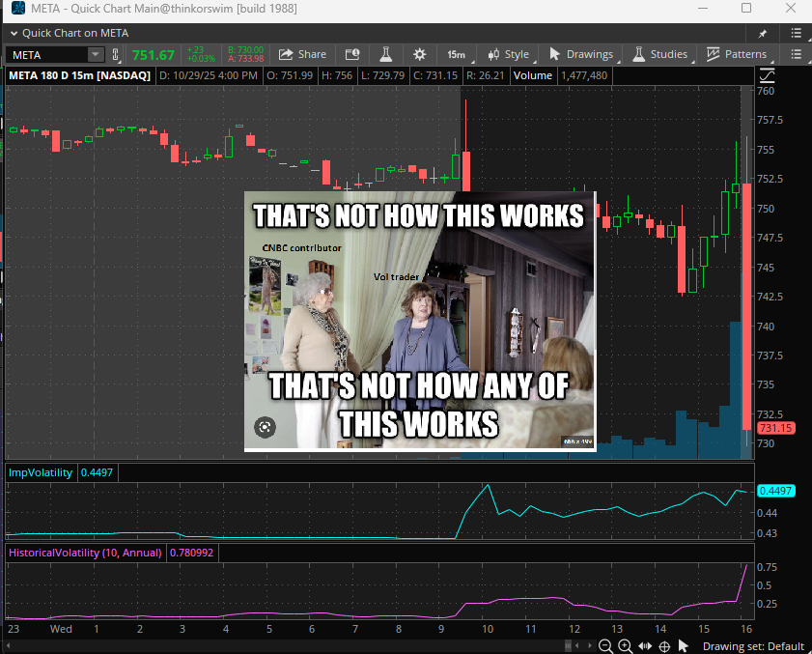This screenshot has width=812, height=654.
Task: Click the meme image overlay on chart
Action: pyautogui.click(x=420, y=321)
